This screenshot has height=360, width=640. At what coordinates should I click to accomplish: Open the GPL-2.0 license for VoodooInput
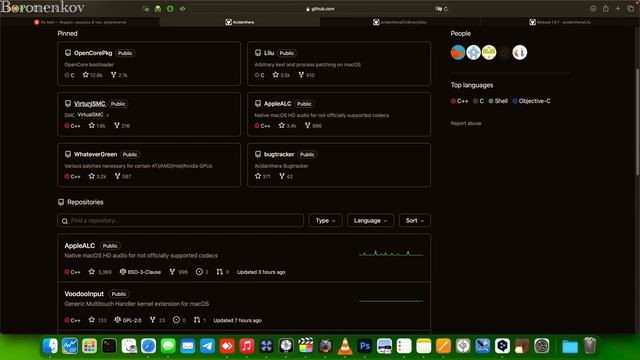pos(128,320)
